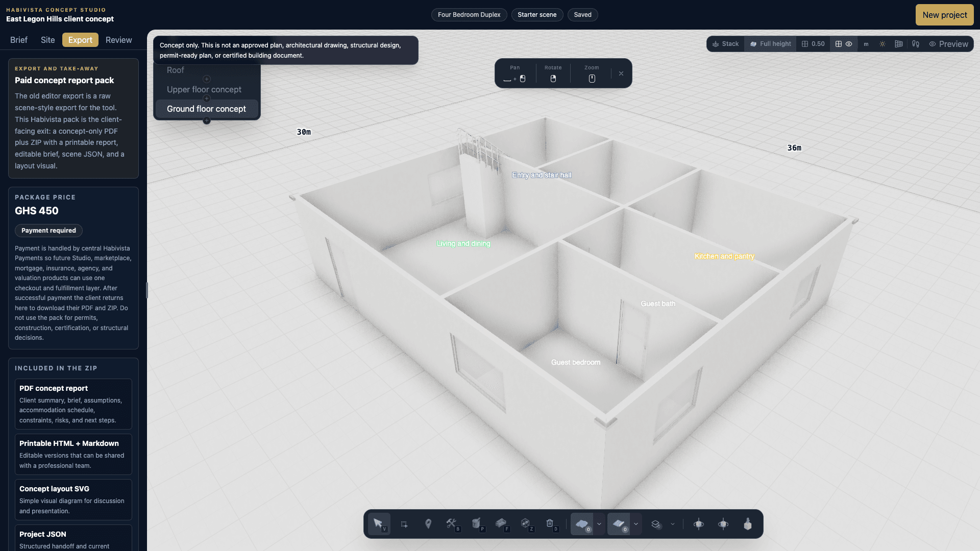This screenshot has height=551, width=980.
Task: Toggle Preview mode
Action: pos(948,44)
